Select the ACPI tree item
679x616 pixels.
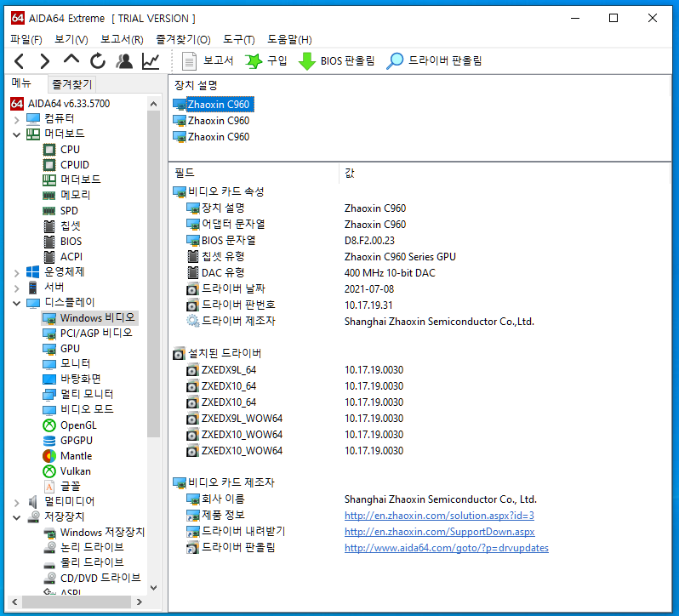tap(63, 257)
